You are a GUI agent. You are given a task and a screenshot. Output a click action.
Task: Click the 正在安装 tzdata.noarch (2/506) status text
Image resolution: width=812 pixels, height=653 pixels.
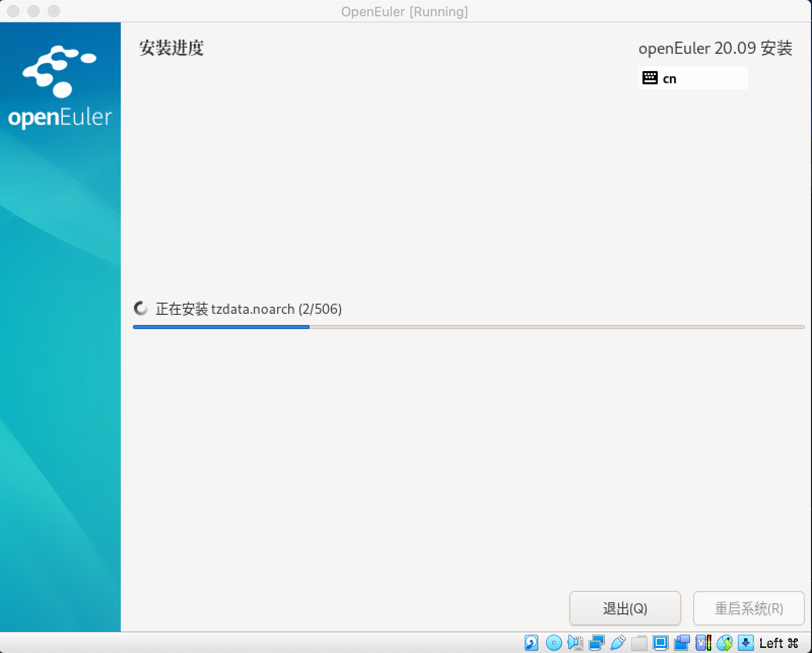click(x=249, y=309)
